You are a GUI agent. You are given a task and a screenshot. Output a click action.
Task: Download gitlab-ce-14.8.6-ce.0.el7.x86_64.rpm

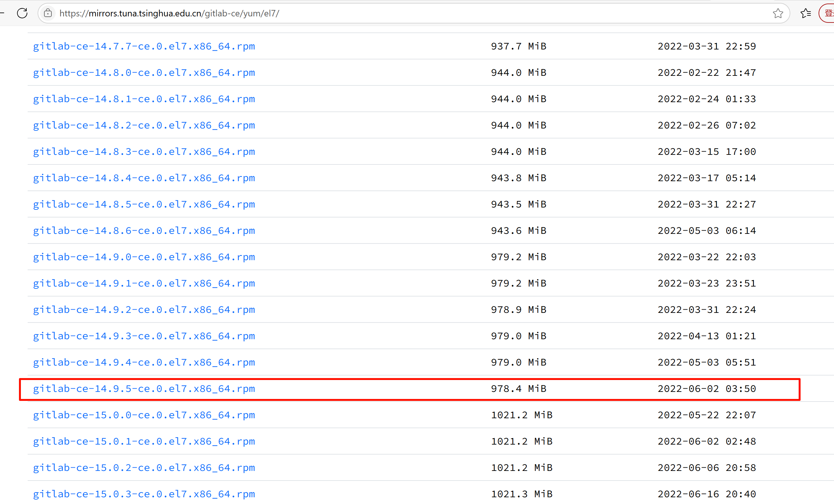pos(144,231)
